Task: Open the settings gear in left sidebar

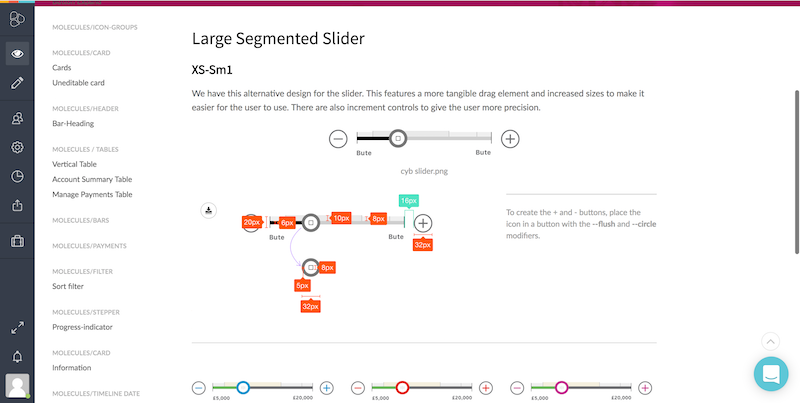Action: (17, 147)
